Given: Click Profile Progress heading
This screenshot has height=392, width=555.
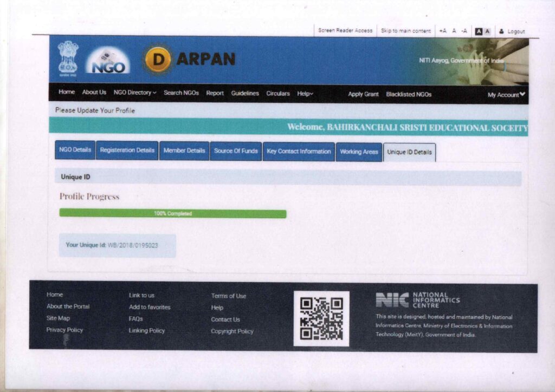Looking at the screenshot, I should 89,197.
